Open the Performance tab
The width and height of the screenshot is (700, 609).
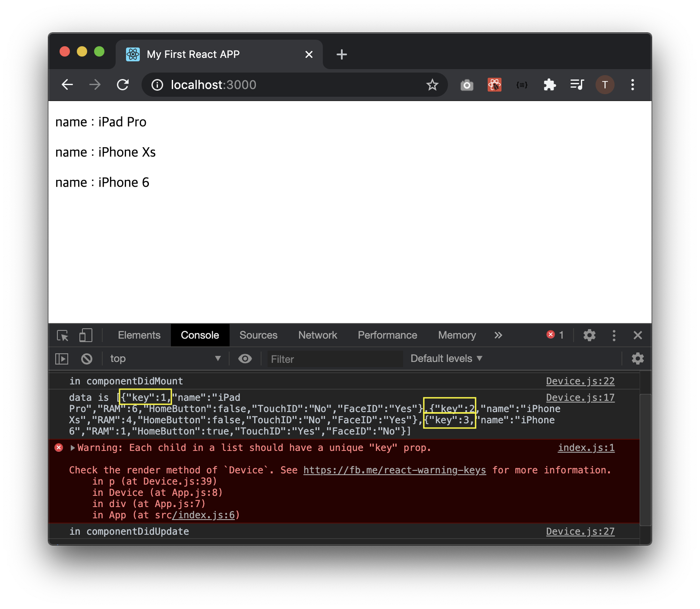pyautogui.click(x=388, y=335)
